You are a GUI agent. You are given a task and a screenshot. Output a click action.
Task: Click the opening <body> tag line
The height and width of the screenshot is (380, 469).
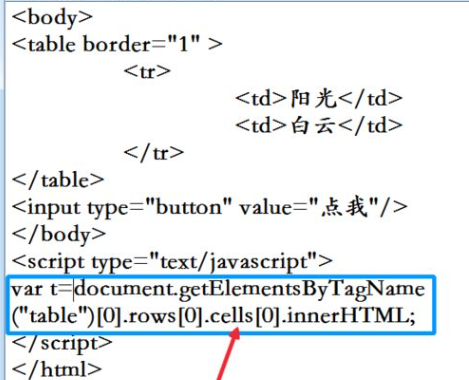[52, 17]
